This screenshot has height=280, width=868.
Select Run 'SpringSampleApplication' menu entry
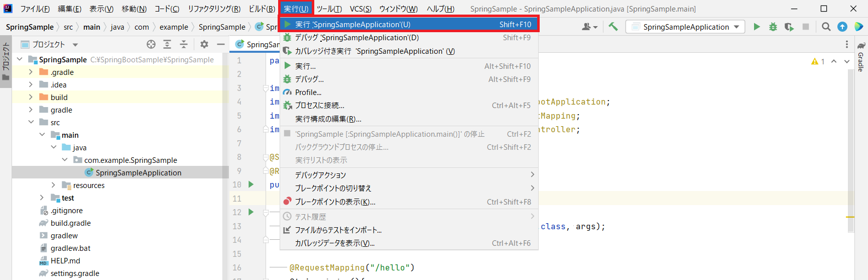pyautogui.click(x=352, y=24)
